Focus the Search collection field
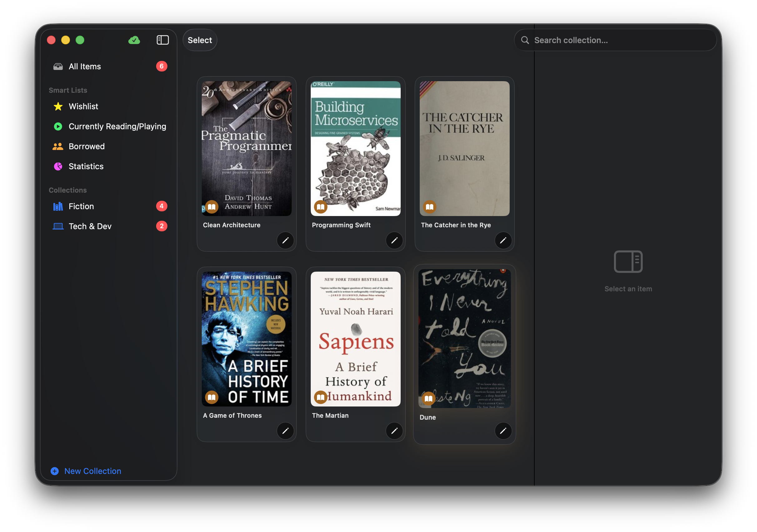This screenshot has width=757, height=532. click(615, 40)
